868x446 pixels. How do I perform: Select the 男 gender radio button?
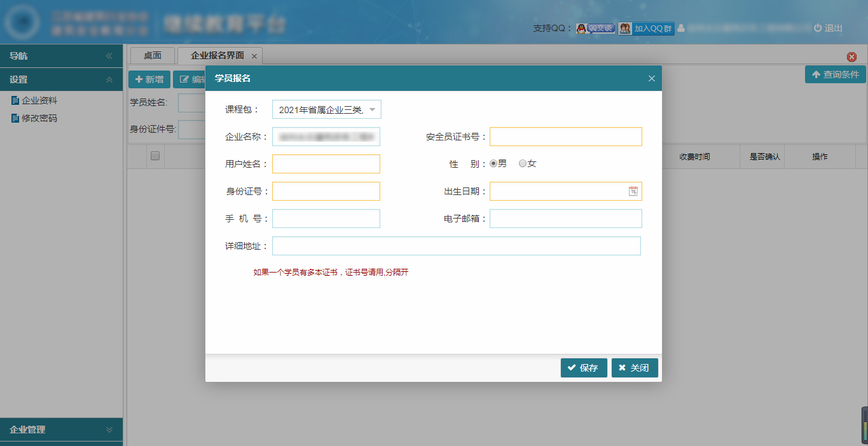click(493, 163)
